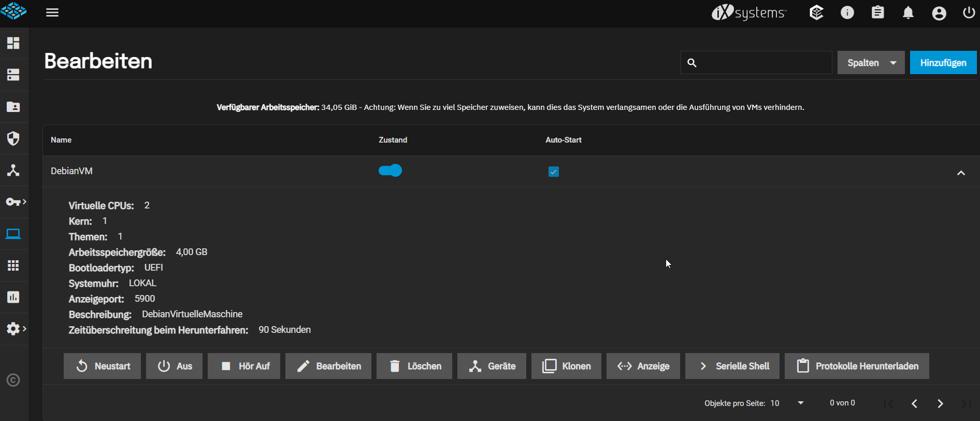Toggle the hamburger sidebar menu
The width and height of the screenshot is (980, 421).
coord(52,12)
